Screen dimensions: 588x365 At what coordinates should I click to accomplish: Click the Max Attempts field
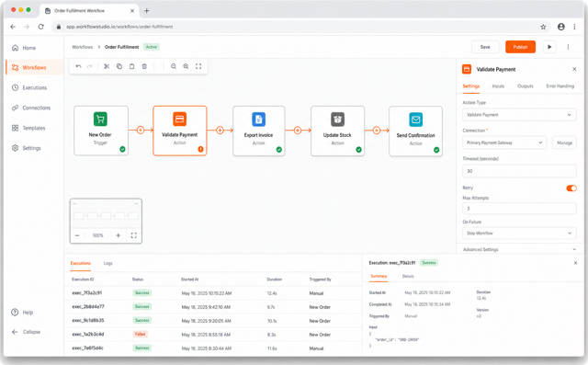[x=519, y=209]
